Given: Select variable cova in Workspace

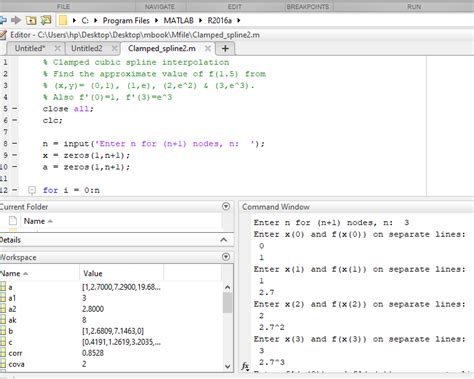Looking at the screenshot, I should [x=16, y=364].
